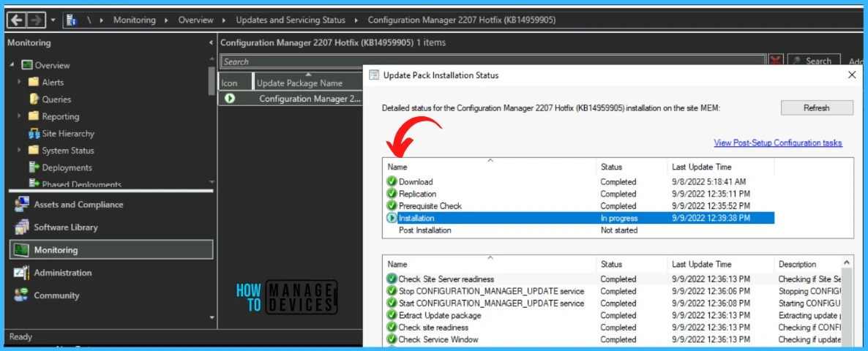Click the Search input field
The image size is (868, 351).
click(x=493, y=61)
